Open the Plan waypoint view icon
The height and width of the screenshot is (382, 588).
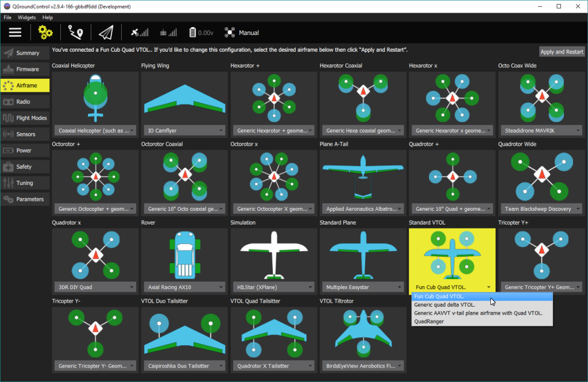(x=75, y=33)
